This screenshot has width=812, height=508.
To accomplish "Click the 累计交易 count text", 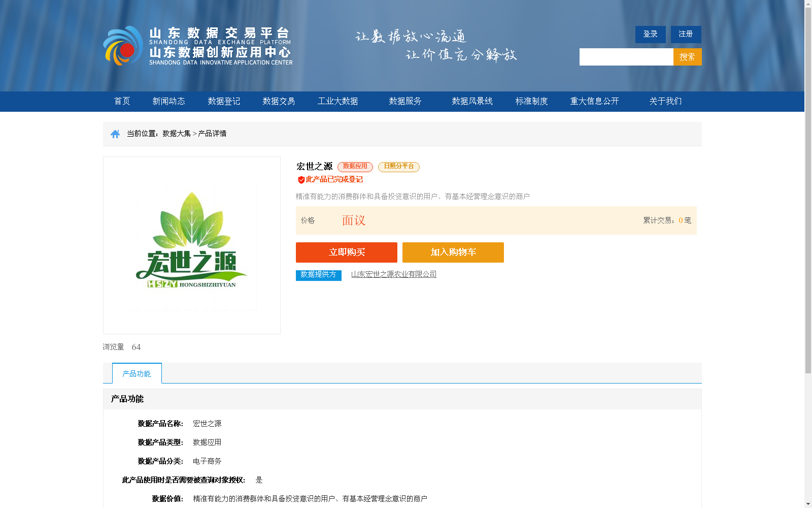I will click(667, 220).
